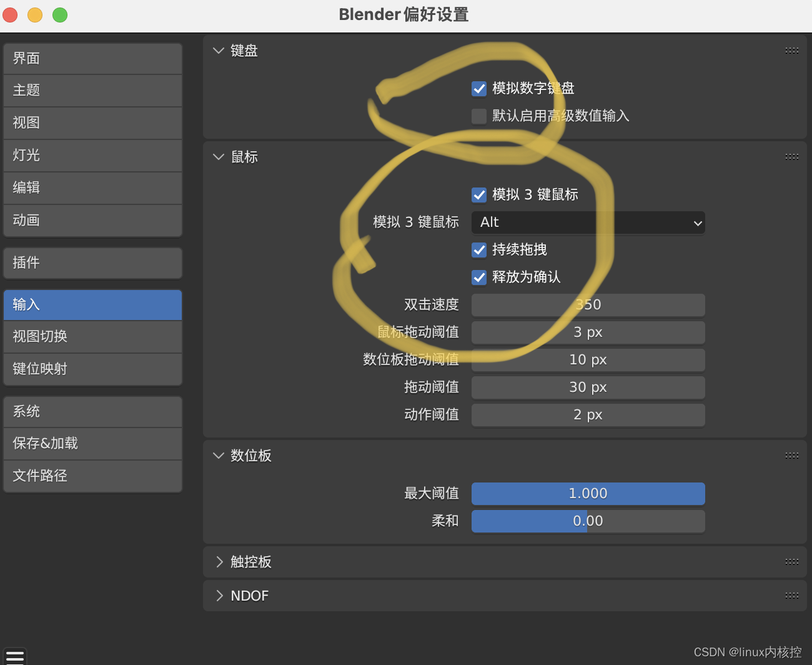Open the 编辑 tab
Viewport: 812px width, 665px height.
coord(92,188)
